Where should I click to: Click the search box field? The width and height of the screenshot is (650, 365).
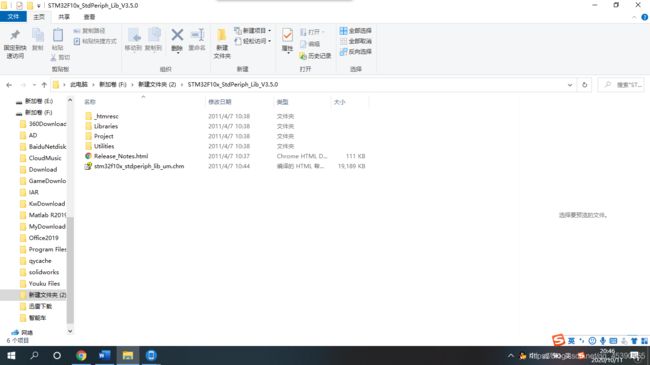point(621,85)
